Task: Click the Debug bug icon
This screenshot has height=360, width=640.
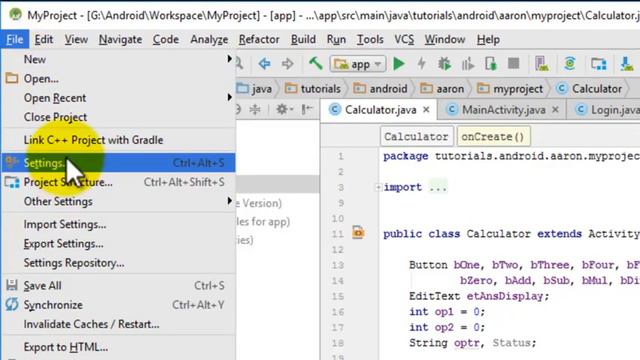Action: coord(444,64)
